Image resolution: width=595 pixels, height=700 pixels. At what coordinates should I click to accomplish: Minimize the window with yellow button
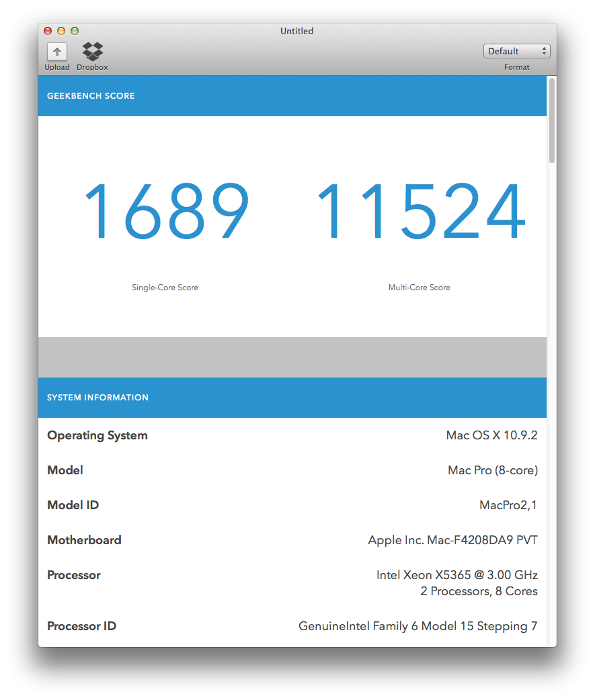pyautogui.click(x=61, y=31)
